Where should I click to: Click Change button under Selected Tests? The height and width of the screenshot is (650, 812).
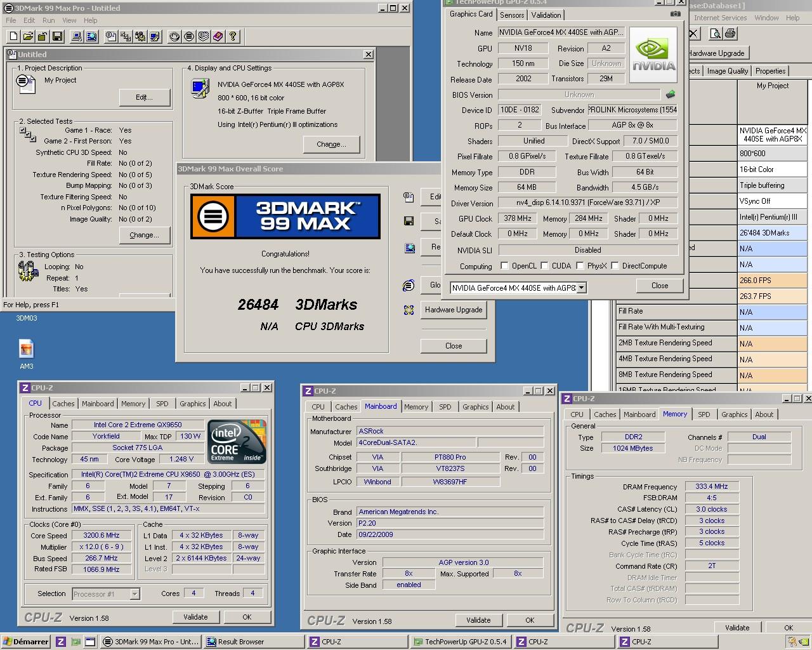pos(144,235)
